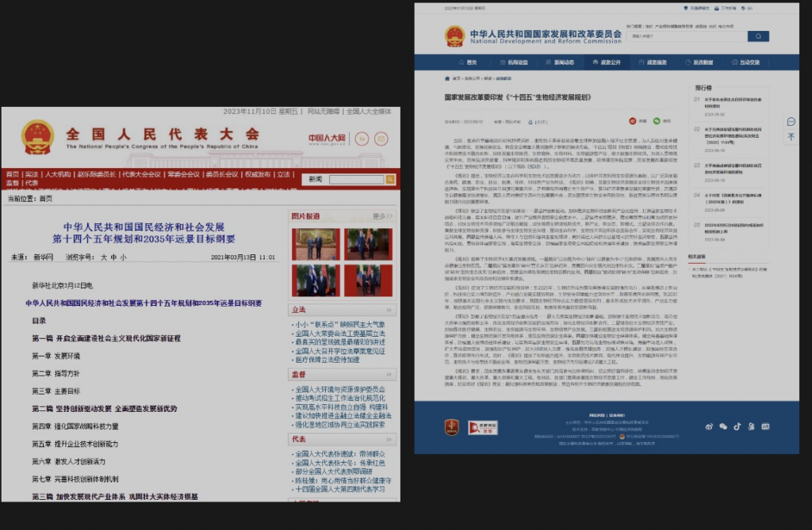812x530 pixels.
Task: Select small font size 小
Action: click(124, 257)
